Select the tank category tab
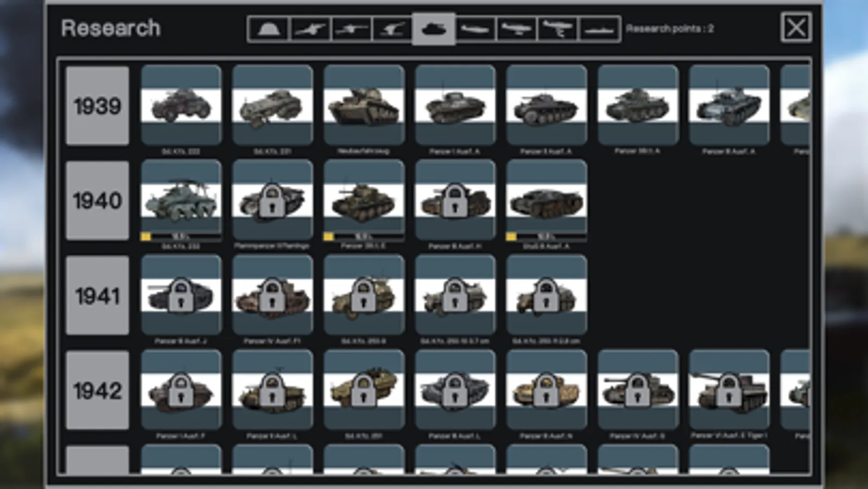Screen dimensions: 868x489 tap(434, 29)
